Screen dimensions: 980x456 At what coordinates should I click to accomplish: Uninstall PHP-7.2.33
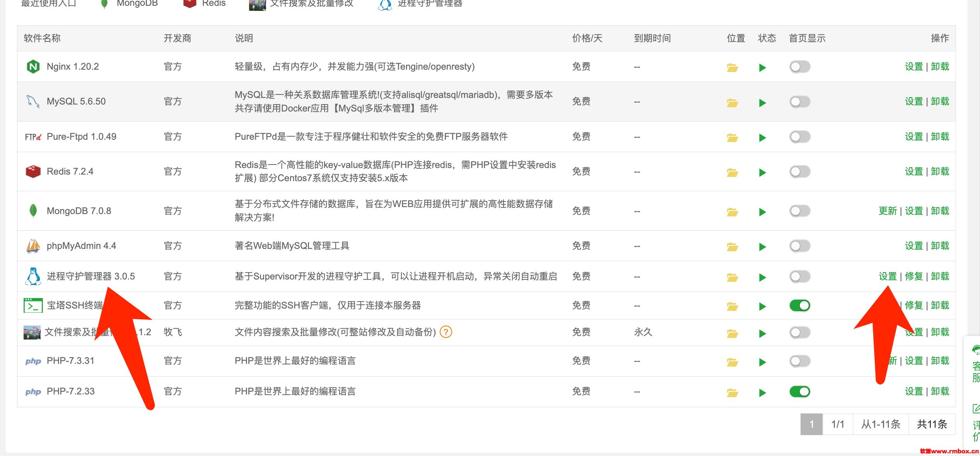click(940, 391)
